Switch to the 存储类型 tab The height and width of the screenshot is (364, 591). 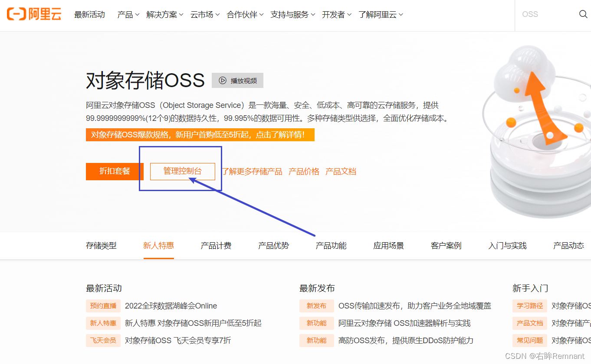click(101, 246)
